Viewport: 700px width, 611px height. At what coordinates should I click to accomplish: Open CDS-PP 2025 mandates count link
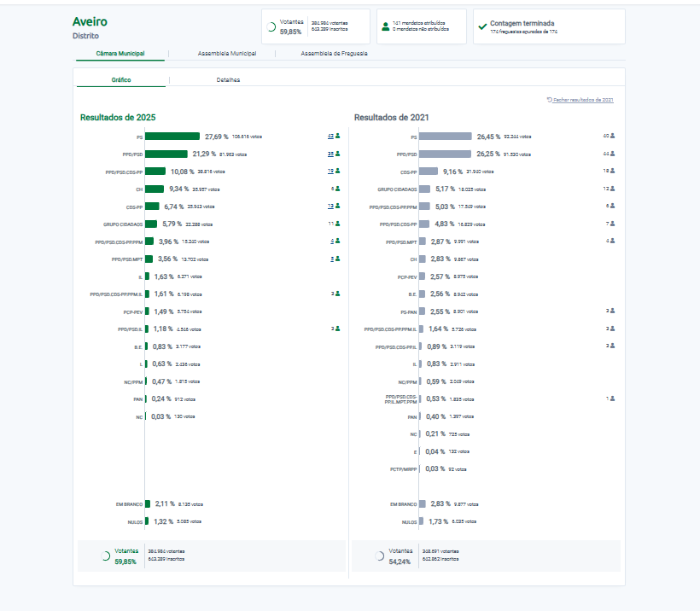click(x=330, y=207)
